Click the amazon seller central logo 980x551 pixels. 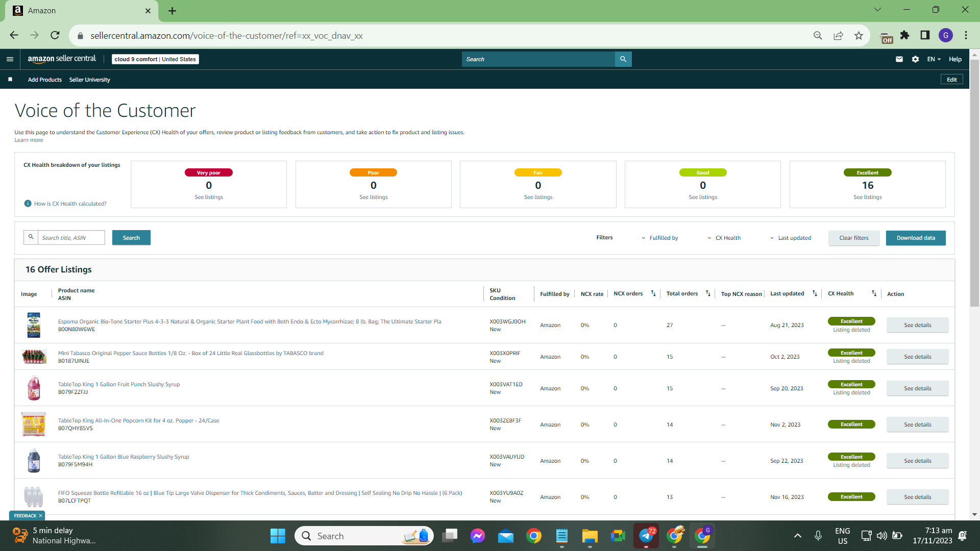[62, 59]
